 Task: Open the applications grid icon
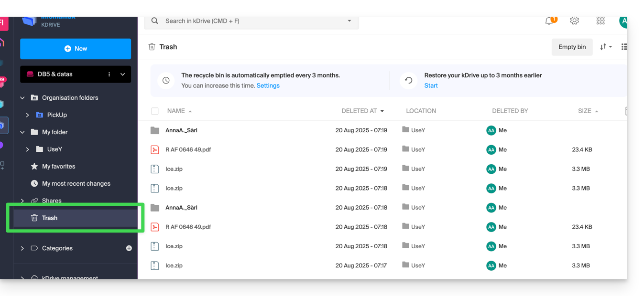(600, 21)
